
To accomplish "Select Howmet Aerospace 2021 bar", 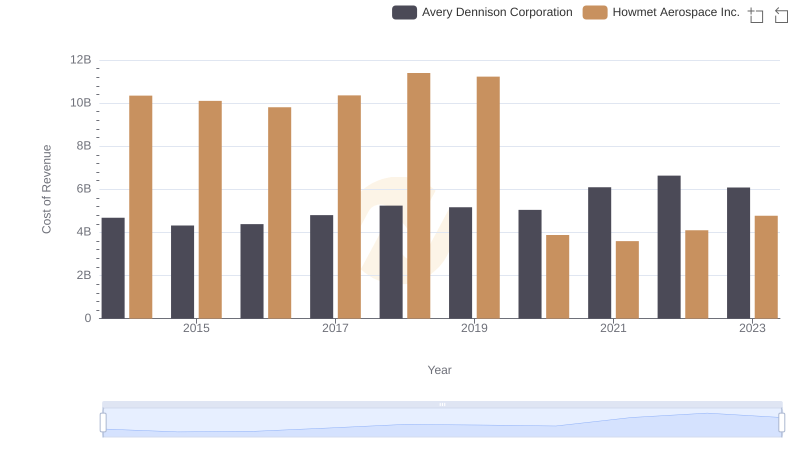I will (627, 280).
